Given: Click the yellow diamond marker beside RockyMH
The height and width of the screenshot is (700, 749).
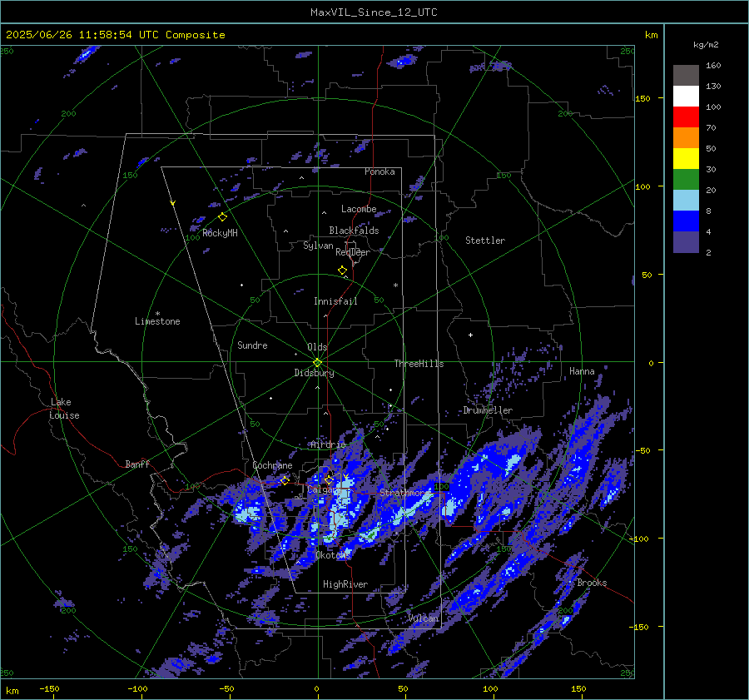Looking at the screenshot, I should point(222,217).
